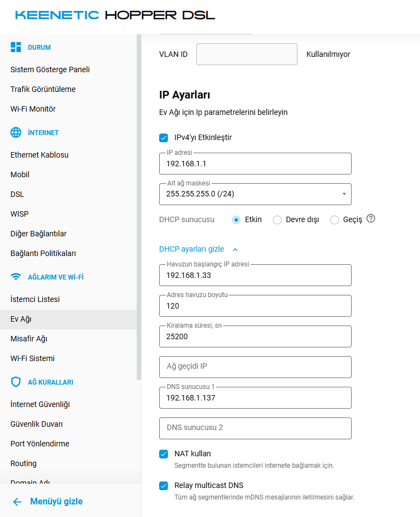Image resolution: width=420 pixels, height=517 pixels.
Task: Open İnternet Güvenliği page
Action: [40, 404]
